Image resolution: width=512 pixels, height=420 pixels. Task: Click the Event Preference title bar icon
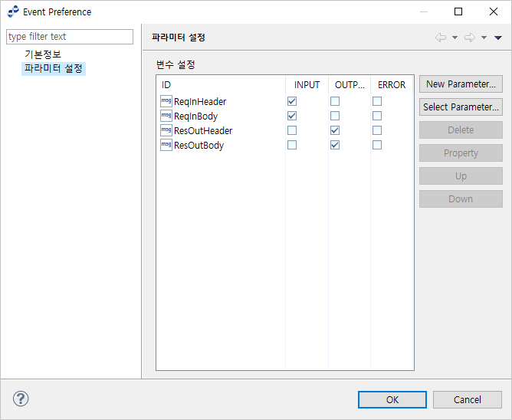coord(13,11)
